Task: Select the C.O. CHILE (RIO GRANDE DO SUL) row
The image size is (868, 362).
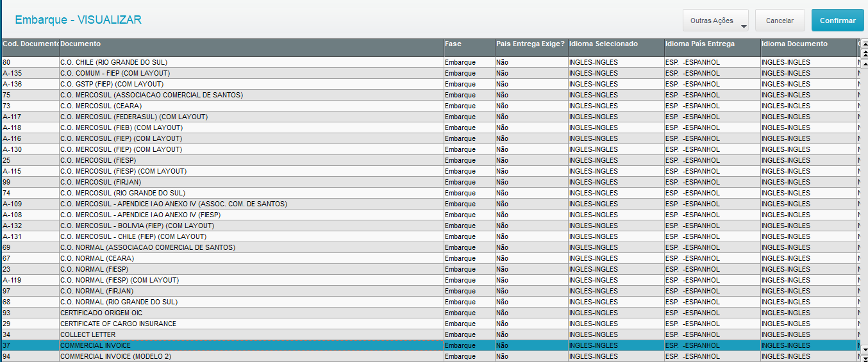Action: click(x=430, y=62)
